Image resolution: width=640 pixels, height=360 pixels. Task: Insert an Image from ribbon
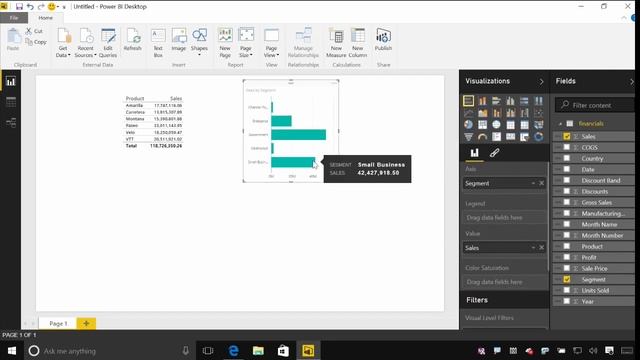[x=179, y=40]
